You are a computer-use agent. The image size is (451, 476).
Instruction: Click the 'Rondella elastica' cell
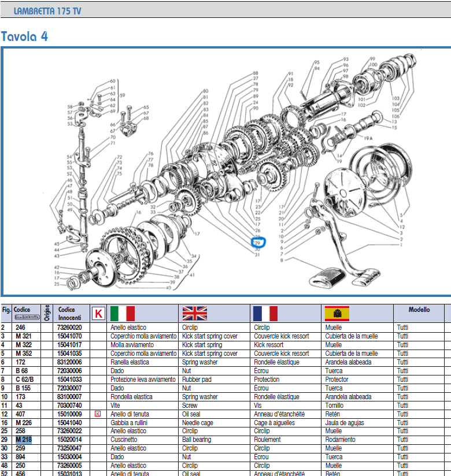pyautogui.click(x=131, y=397)
